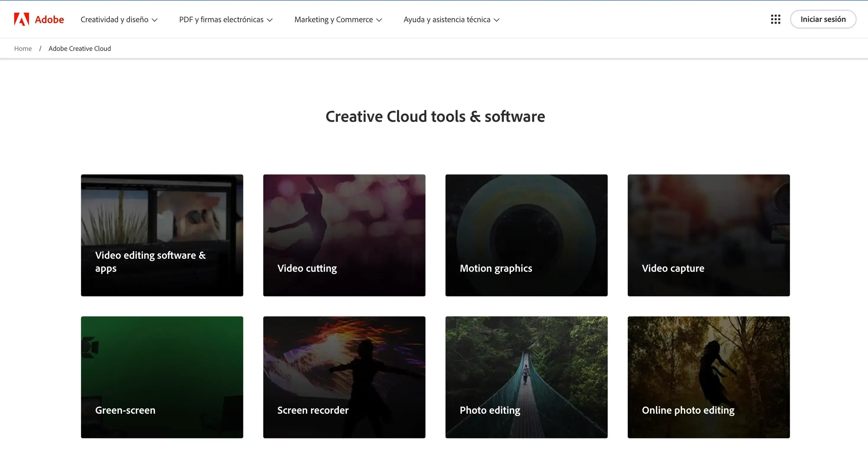This screenshot has width=868, height=453.
Task: Expand Creatividad y diseño menu
Action: (x=119, y=20)
